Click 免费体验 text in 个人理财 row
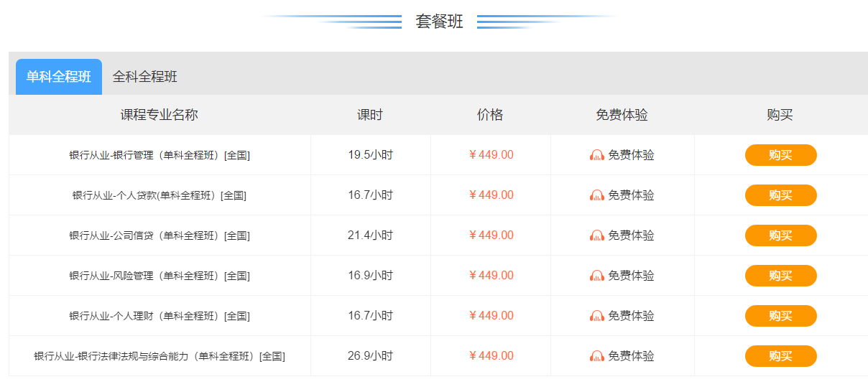The width and height of the screenshot is (868, 392). [x=632, y=316]
